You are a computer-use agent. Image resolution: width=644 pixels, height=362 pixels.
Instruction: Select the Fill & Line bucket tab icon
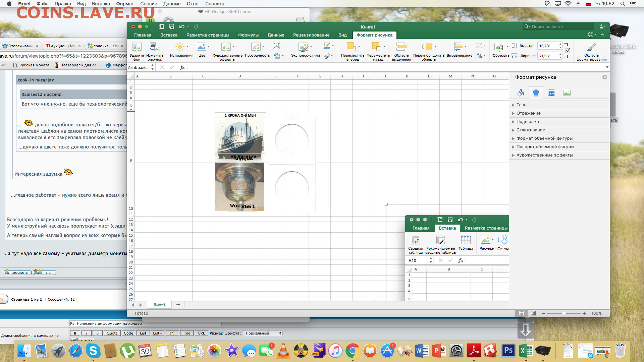521,93
